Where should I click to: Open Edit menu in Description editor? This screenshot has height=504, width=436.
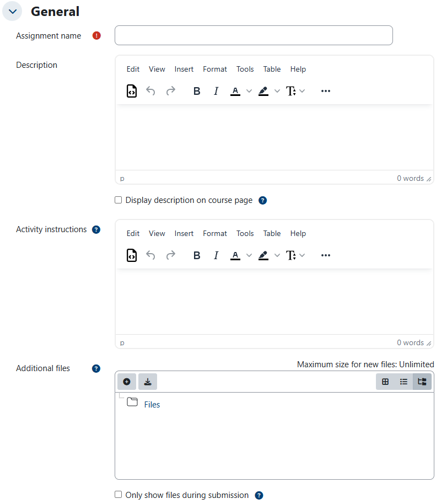(x=133, y=69)
